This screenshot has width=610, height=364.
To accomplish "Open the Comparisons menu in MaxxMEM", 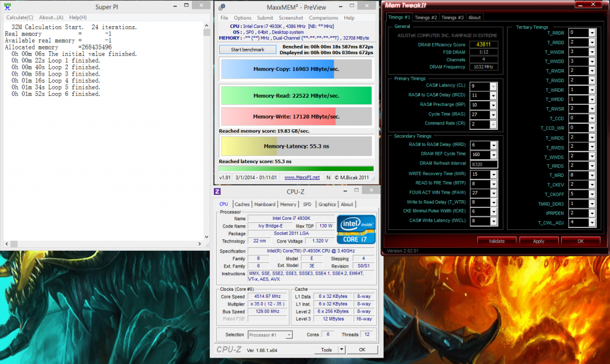I will [x=323, y=18].
